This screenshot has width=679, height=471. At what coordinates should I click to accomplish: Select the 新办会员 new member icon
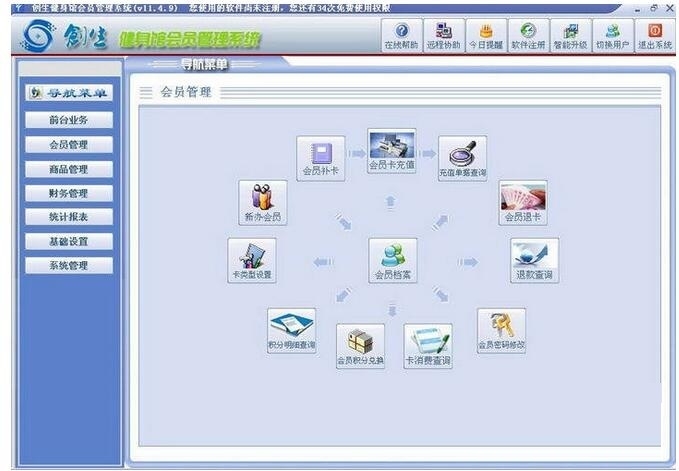tap(263, 203)
